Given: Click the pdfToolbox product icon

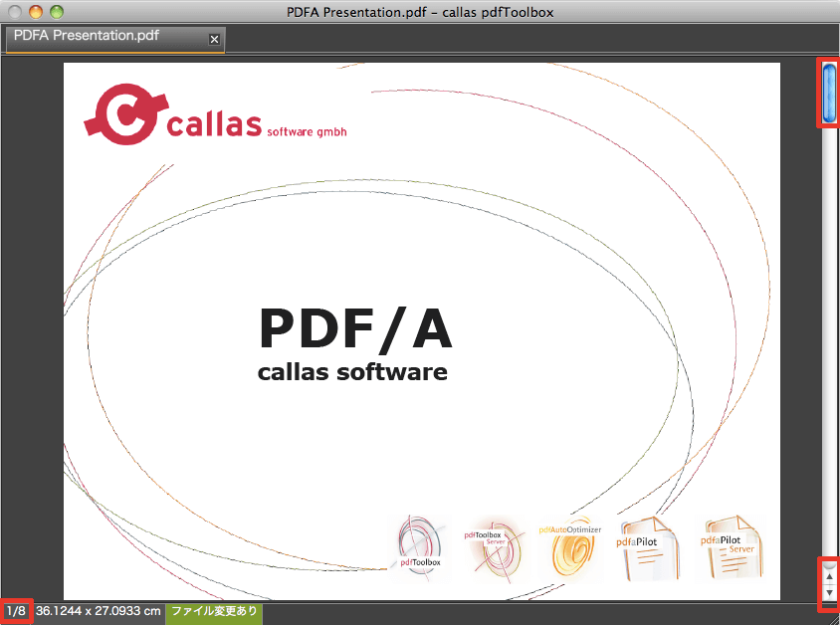Looking at the screenshot, I should 421,547.
